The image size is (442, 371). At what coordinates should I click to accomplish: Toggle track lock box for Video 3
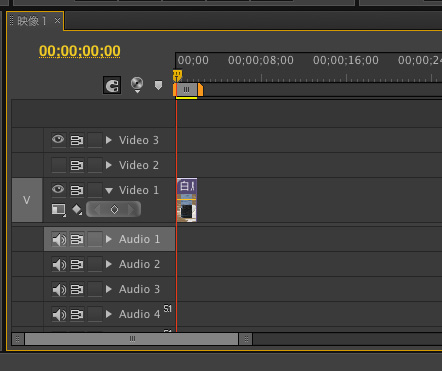(95, 140)
